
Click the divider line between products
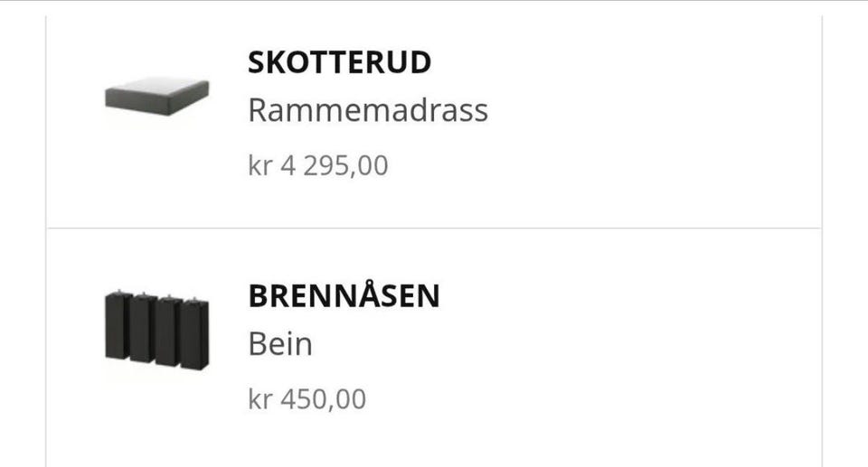(434, 228)
